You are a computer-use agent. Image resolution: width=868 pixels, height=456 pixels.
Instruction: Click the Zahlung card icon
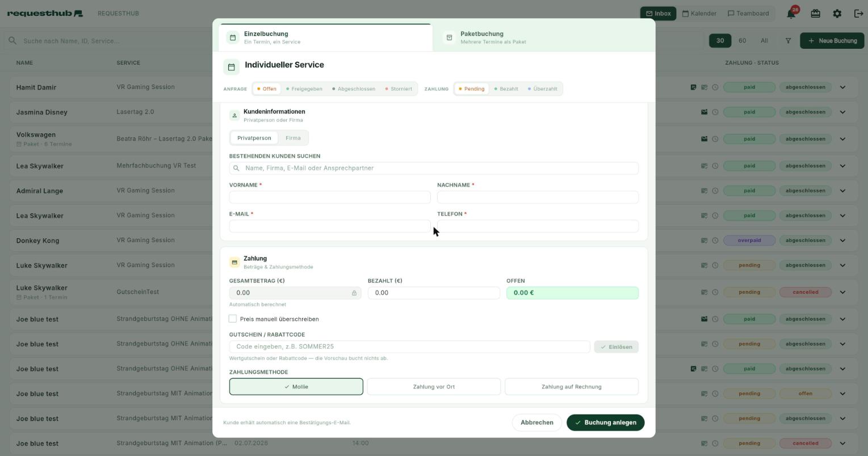click(234, 262)
